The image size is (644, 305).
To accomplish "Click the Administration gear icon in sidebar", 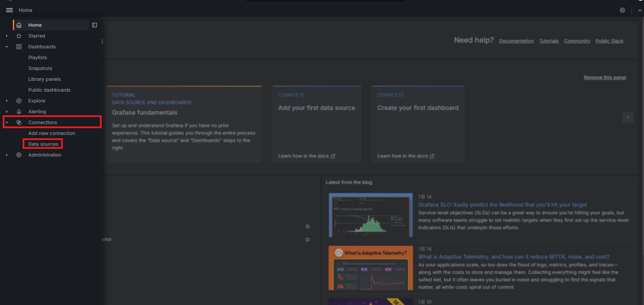I will click(19, 155).
